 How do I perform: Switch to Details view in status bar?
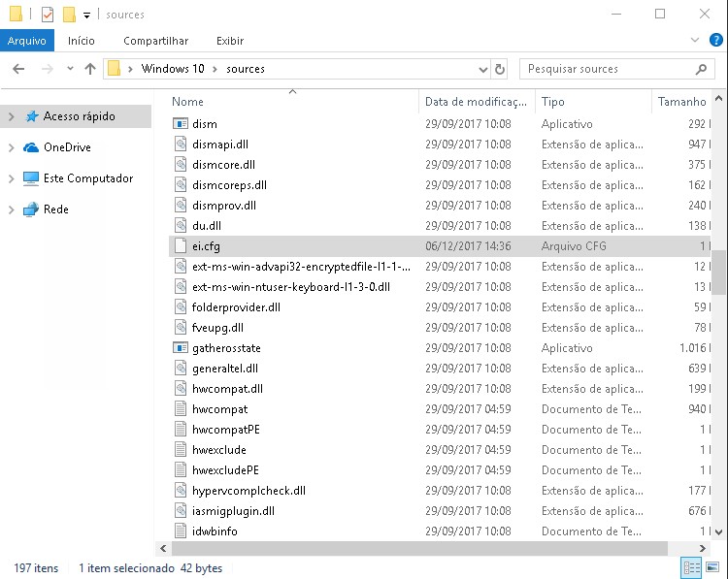[691, 567]
